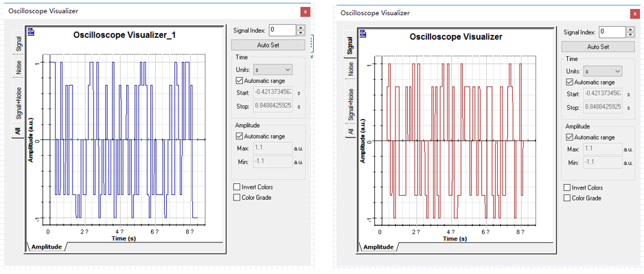Viewport: 644px width, 274px height.
Task: Increment Signal Index in left visualizer
Action: [301, 27]
